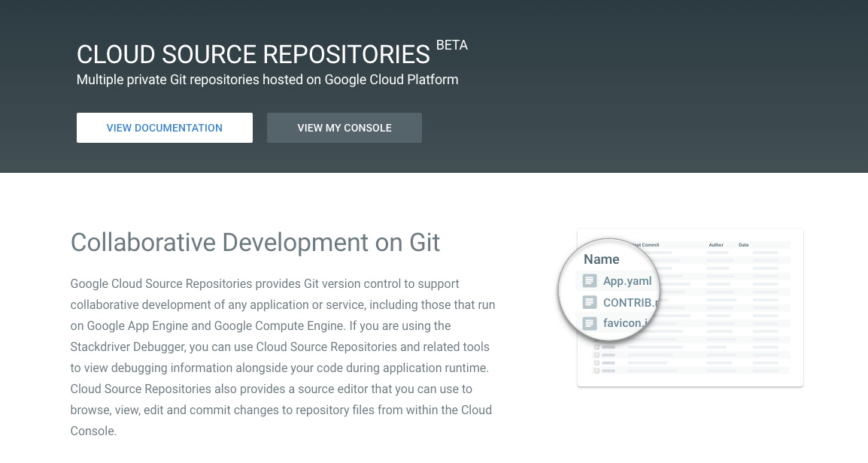Click the Date column header

743,244
